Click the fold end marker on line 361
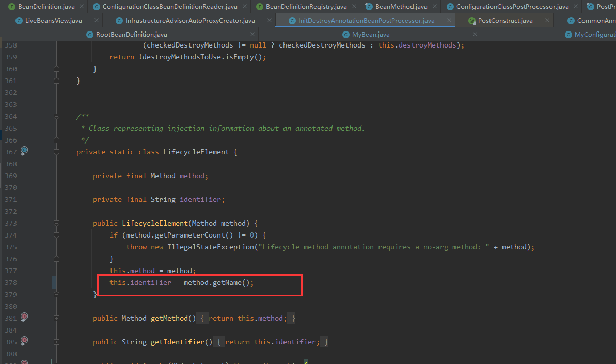This screenshot has width=616, height=364. 57,81
